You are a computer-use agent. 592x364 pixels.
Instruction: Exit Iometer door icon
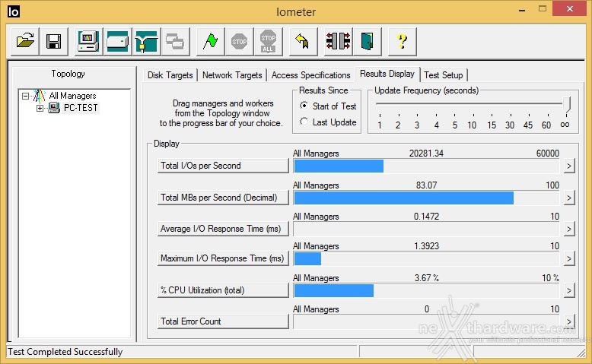(367, 41)
